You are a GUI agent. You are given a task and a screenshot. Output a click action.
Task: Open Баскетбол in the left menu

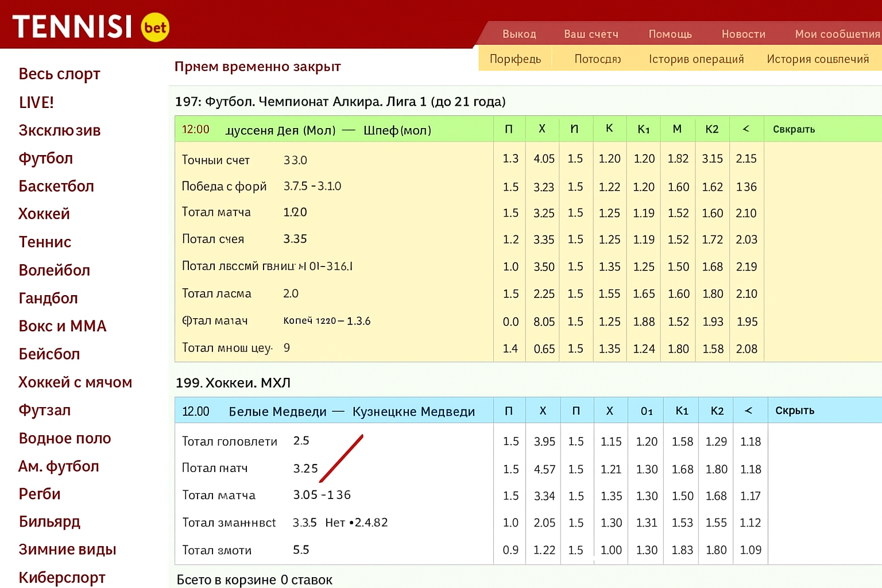coord(56,186)
